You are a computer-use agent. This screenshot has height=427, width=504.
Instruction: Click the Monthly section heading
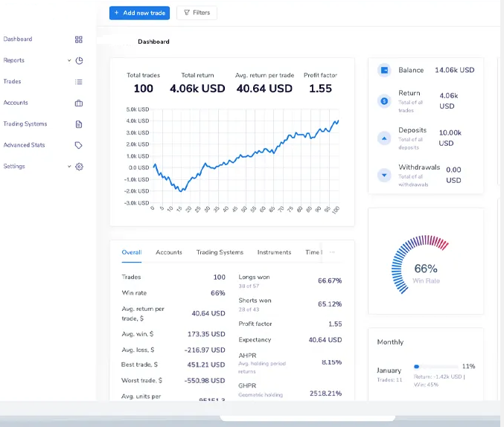coord(390,342)
